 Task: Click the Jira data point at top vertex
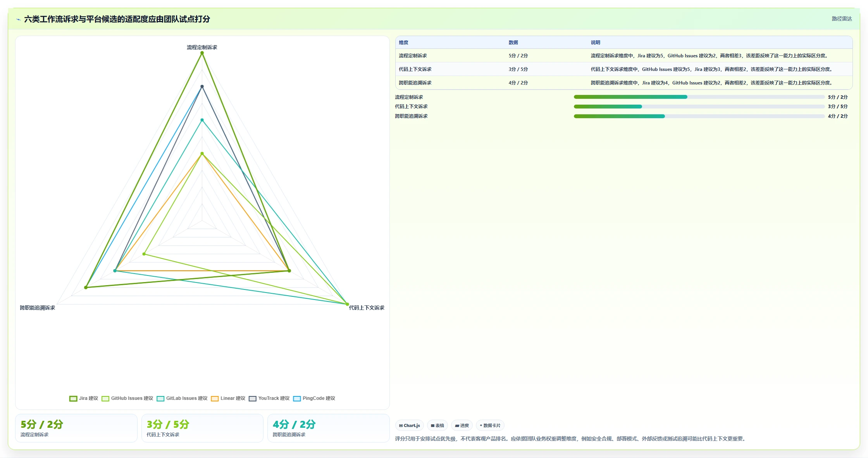point(202,53)
